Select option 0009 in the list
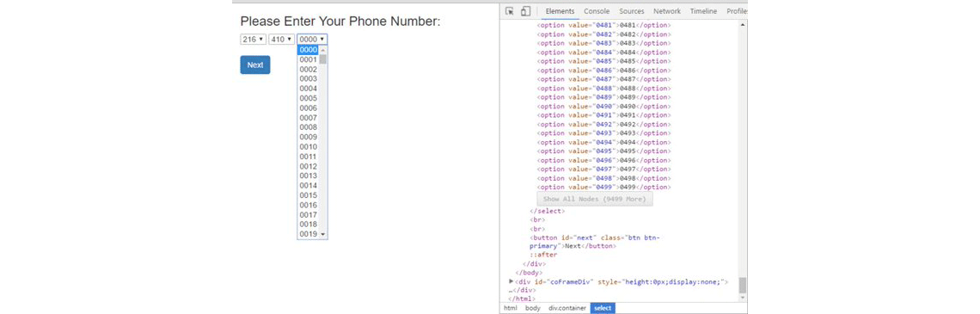This screenshot has width=980, height=314. (x=308, y=137)
